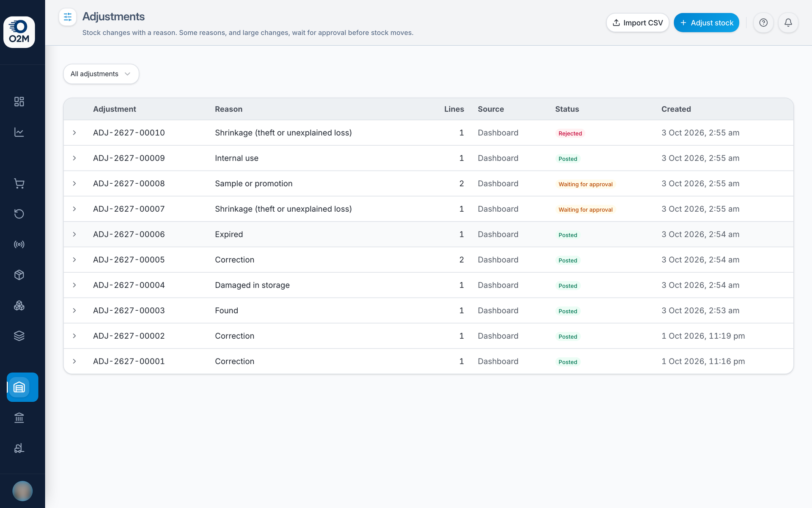
Task: Click the sliders icon beside Adjustments title
Action: click(68, 17)
